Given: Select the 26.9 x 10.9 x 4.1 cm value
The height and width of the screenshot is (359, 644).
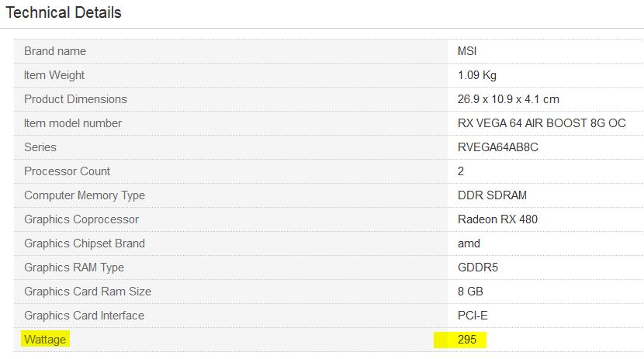Looking at the screenshot, I should 508,99.
